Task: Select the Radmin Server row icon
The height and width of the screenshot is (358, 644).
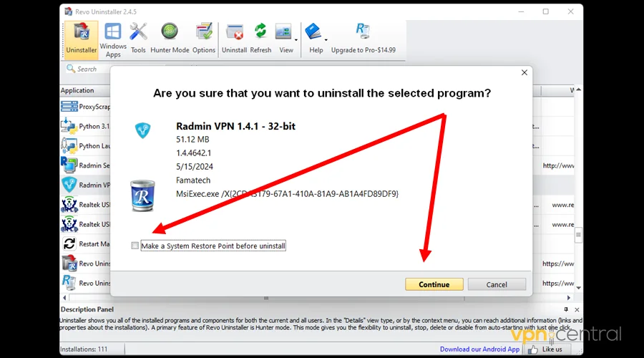Action: point(69,165)
